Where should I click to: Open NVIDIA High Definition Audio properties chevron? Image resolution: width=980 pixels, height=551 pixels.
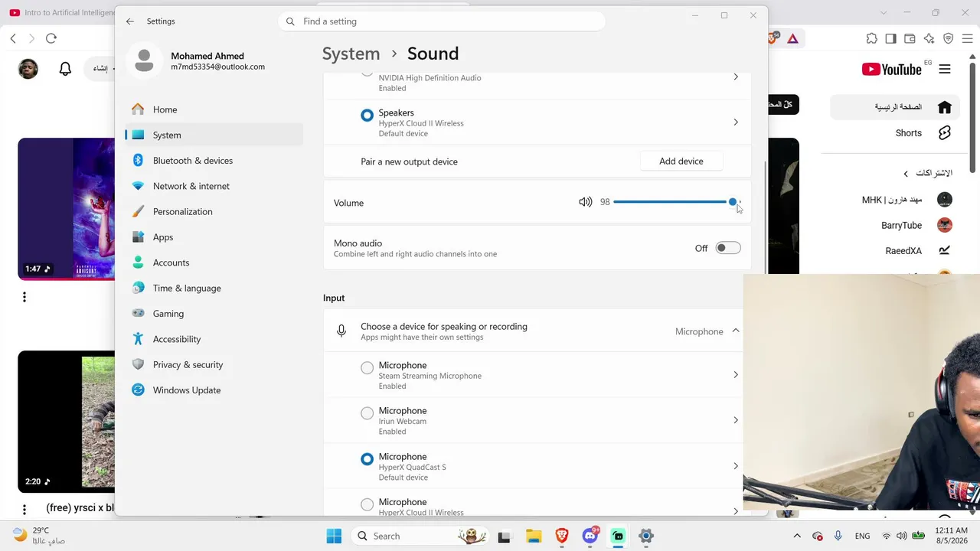pyautogui.click(x=736, y=77)
